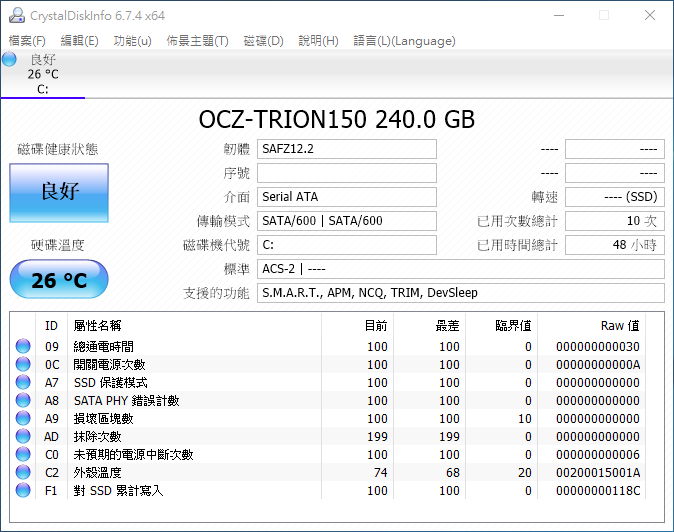
Task: Click the status dot for 抹除次數 row
Action: [x=23, y=437]
